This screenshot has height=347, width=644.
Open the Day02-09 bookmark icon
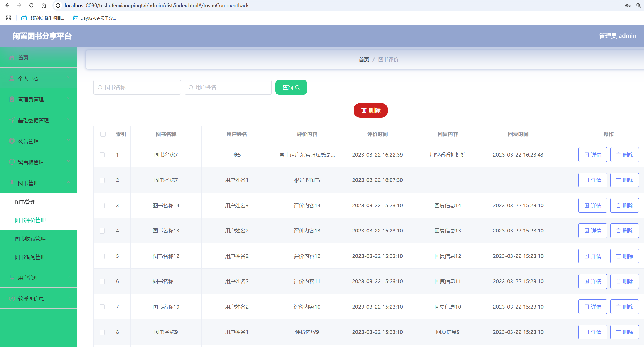pos(76,18)
